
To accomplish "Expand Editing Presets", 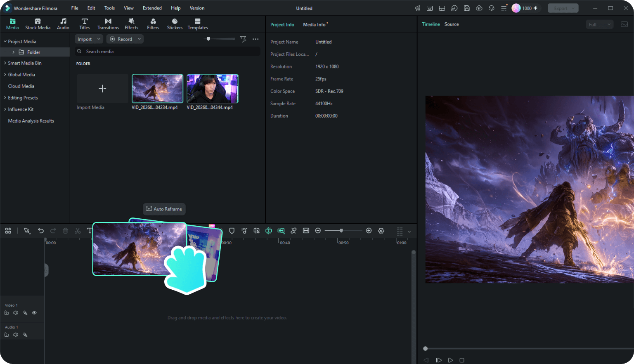I will 5,98.
